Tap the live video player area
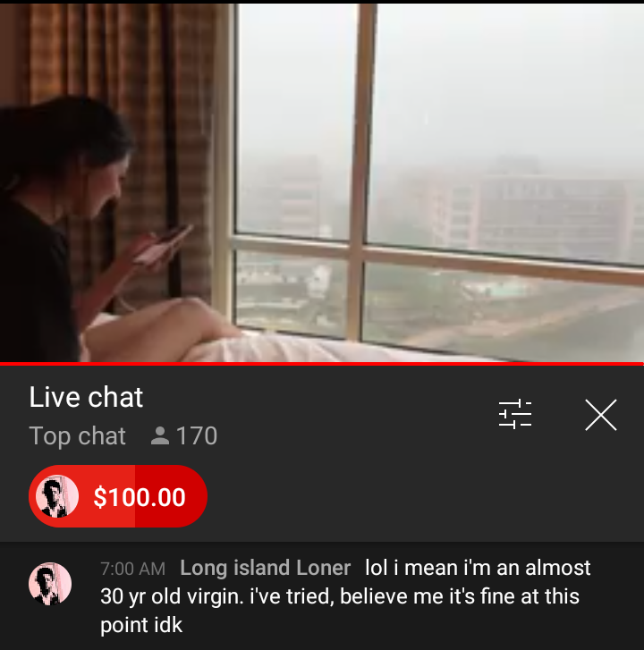This screenshot has height=650, width=644. pos(322,182)
